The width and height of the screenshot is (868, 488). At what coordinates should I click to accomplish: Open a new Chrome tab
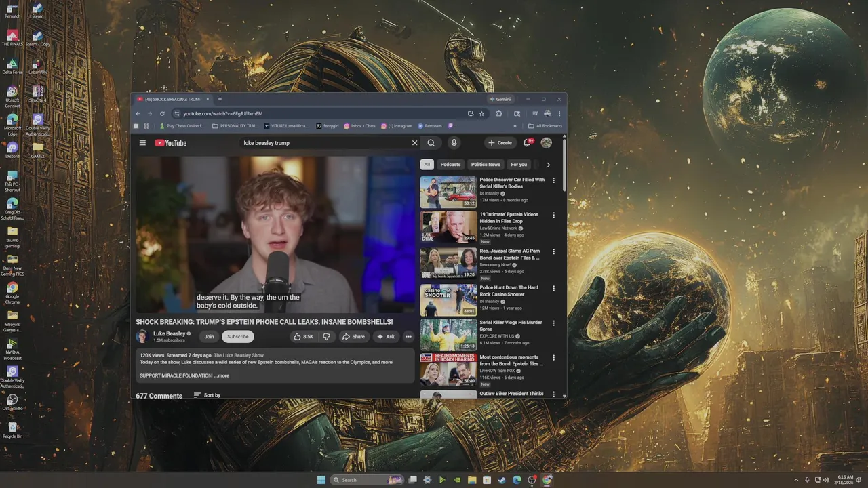coord(220,99)
